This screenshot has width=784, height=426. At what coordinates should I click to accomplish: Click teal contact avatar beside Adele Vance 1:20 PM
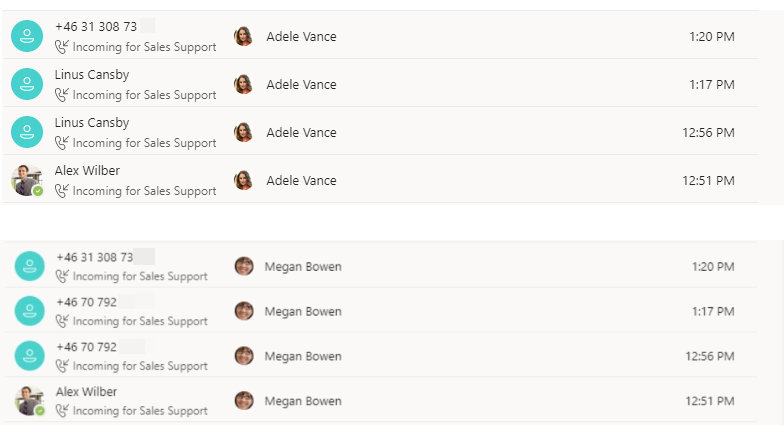27,36
